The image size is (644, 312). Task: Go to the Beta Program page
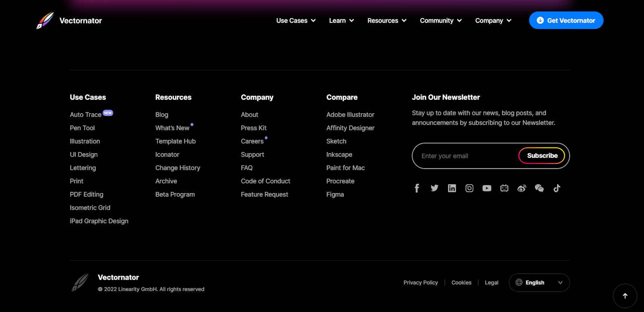(x=175, y=195)
